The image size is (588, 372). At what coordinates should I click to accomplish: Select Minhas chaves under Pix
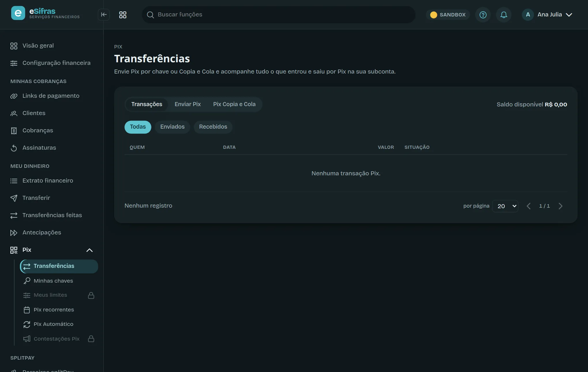pos(59,281)
